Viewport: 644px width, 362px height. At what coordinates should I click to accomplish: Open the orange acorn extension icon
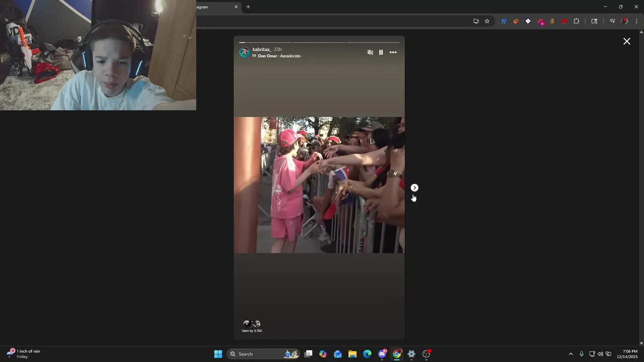click(516, 21)
